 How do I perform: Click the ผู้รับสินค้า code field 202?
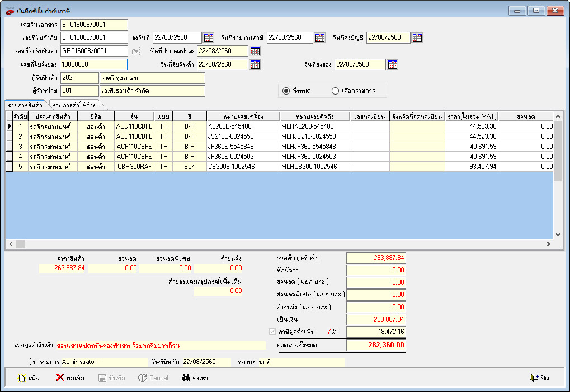tap(79, 78)
